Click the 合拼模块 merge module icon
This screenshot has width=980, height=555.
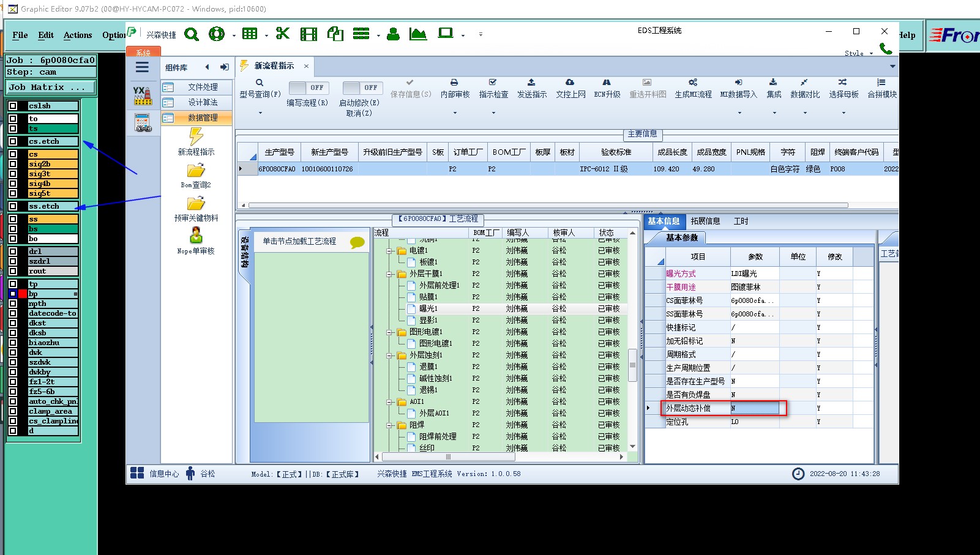point(881,89)
